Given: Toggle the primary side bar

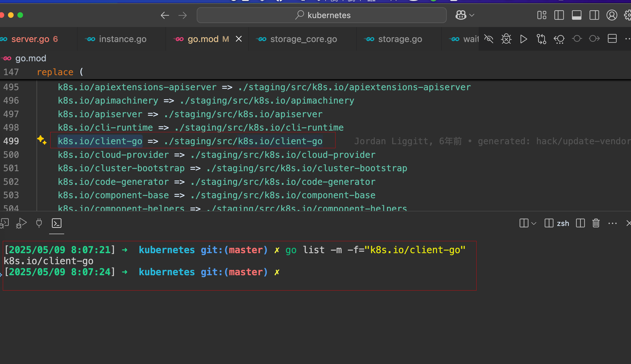Looking at the screenshot, I should 559,15.
